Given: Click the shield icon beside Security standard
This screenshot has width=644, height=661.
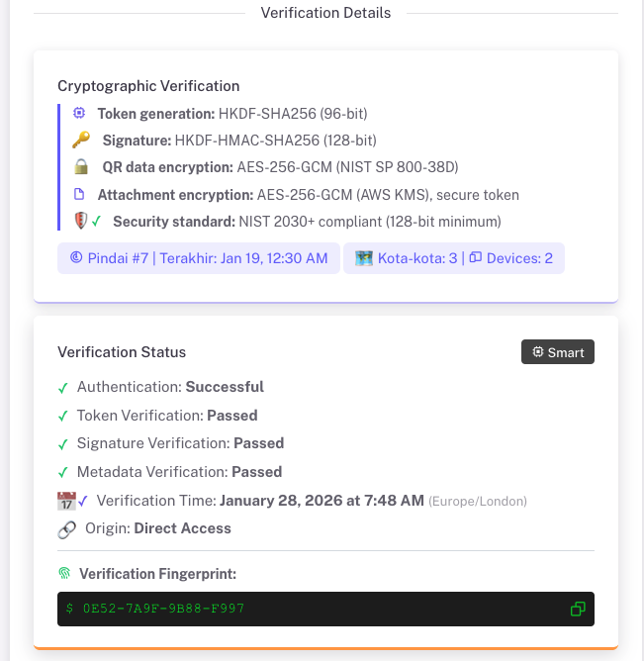Looking at the screenshot, I should click(x=80, y=221).
